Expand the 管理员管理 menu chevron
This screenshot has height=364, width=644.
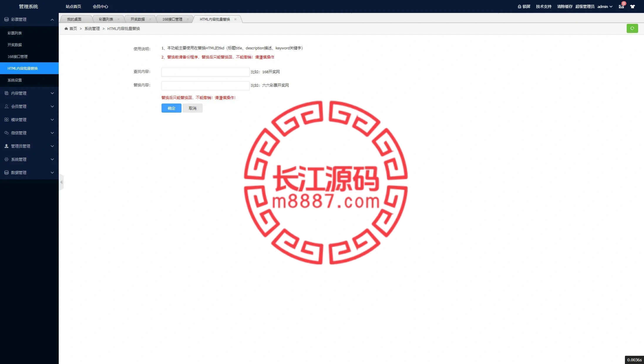point(52,146)
